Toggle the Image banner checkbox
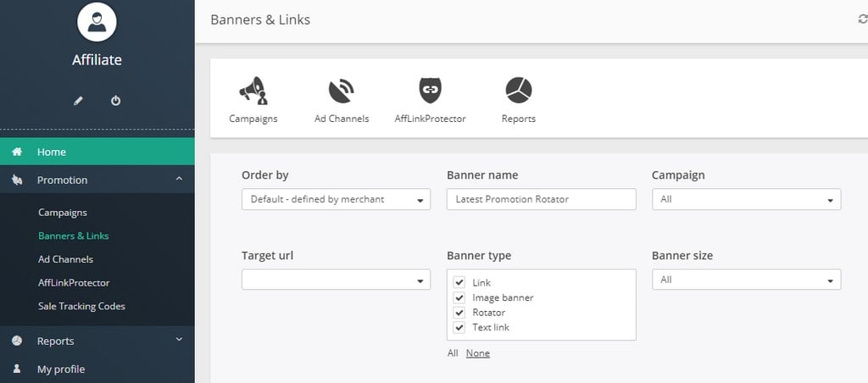This screenshot has height=383, width=868. coord(459,298)
